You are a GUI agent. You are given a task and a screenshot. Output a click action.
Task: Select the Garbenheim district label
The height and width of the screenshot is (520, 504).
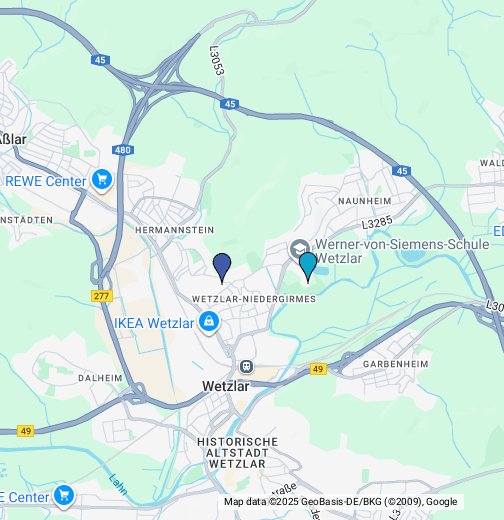pyautogui.click(x=395, y=364)
